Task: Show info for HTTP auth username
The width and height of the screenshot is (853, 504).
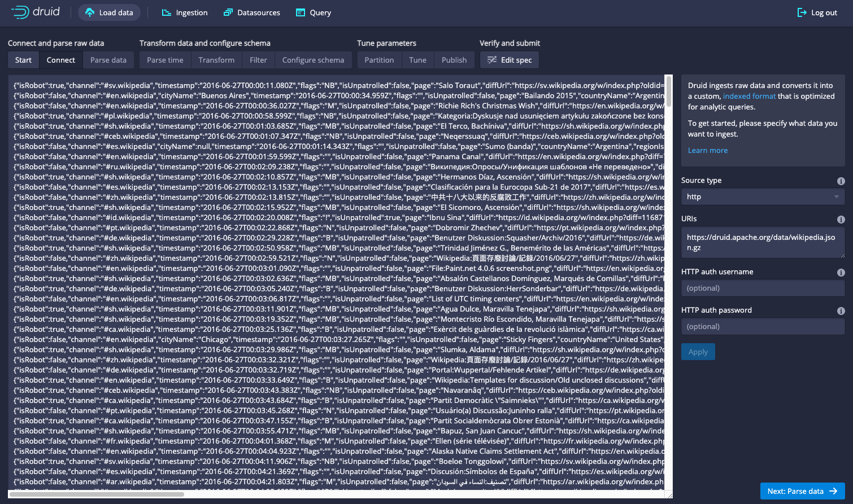Action: point(841,273)
